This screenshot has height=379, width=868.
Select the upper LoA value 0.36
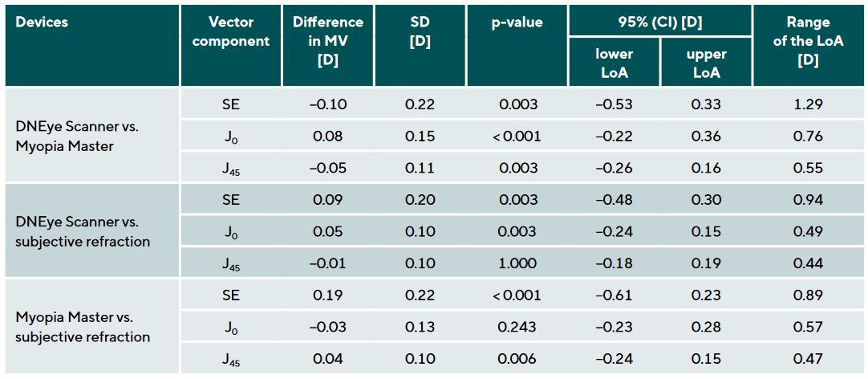pos(706,137)
